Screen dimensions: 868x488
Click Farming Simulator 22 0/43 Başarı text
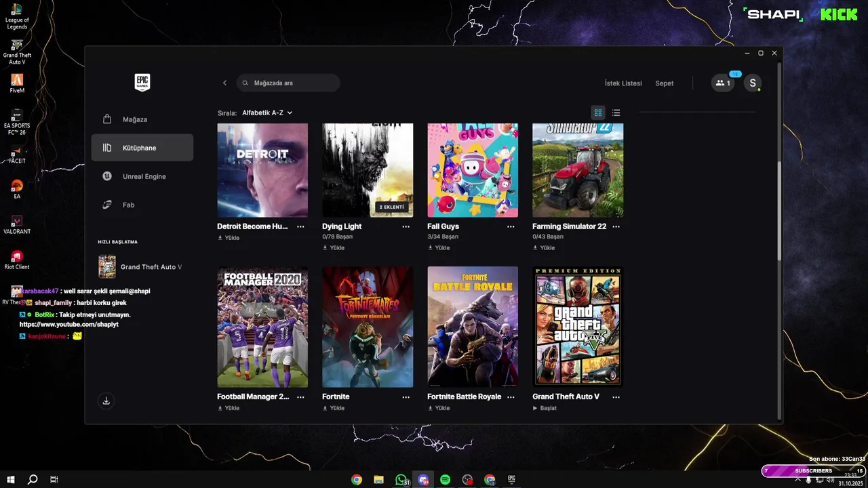548,237
